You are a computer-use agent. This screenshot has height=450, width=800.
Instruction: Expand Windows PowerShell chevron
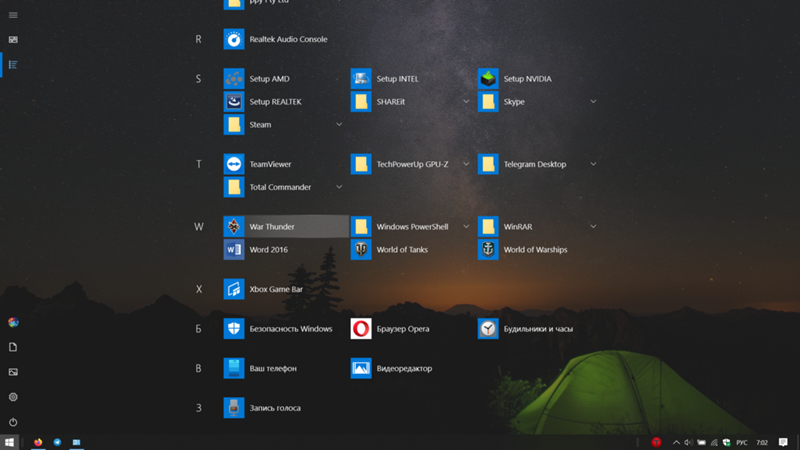click(466, 227)
